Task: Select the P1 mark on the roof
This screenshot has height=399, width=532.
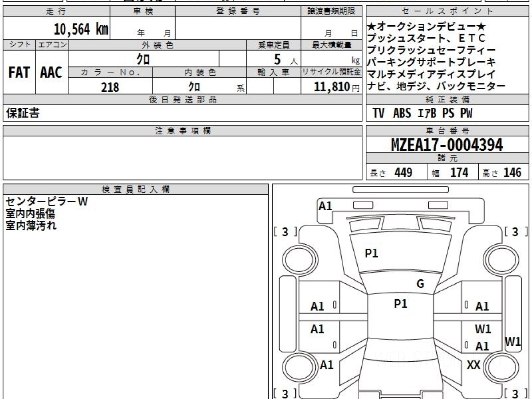Action: tap(400, 304)
